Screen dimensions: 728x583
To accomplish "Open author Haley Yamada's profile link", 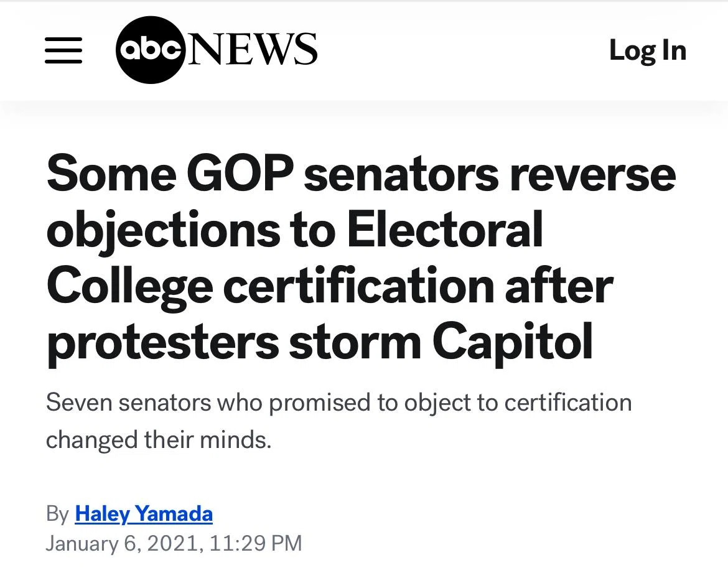I will point(144,514).
